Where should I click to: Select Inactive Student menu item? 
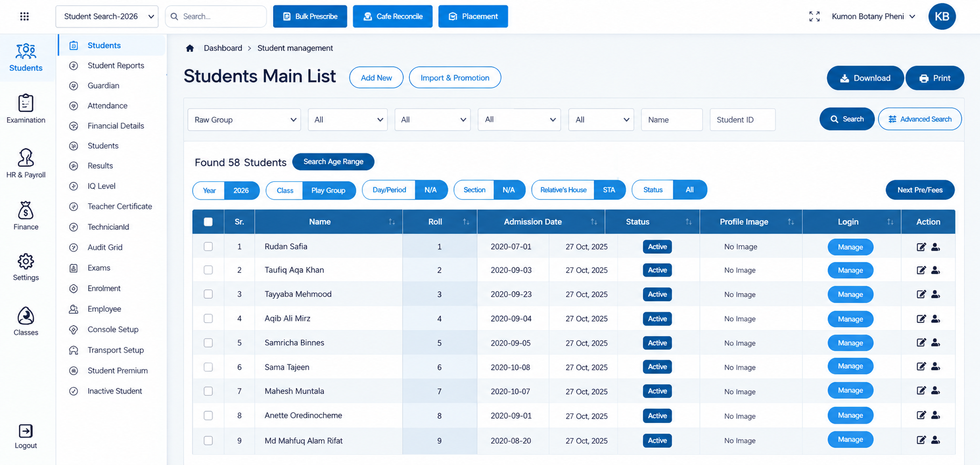pyautogui.click(x=115, y=391)
